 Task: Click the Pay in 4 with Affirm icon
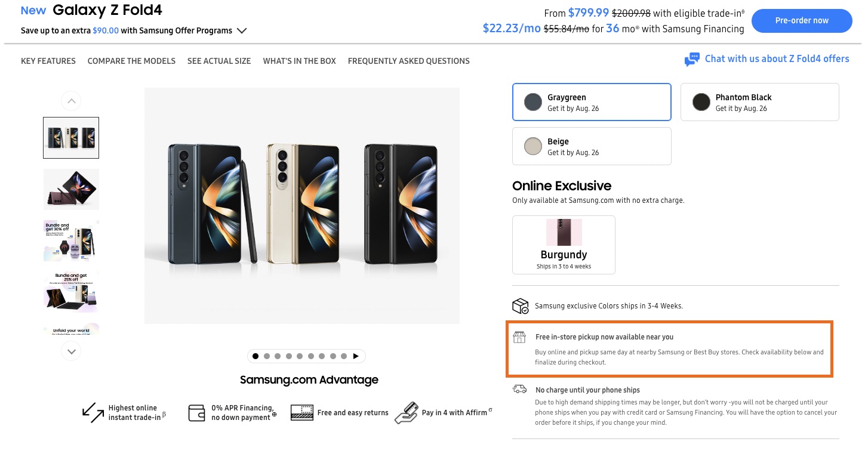click(406, 412)
